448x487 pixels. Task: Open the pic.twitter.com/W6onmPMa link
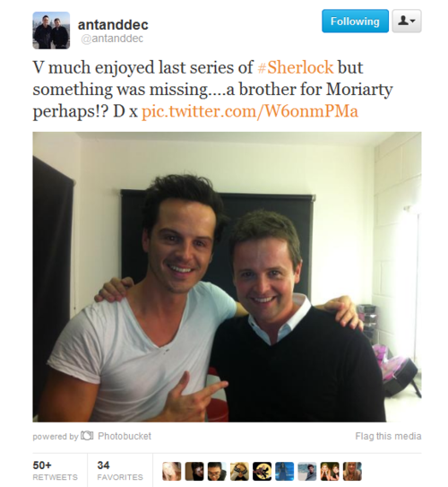[x=250, y=111]
